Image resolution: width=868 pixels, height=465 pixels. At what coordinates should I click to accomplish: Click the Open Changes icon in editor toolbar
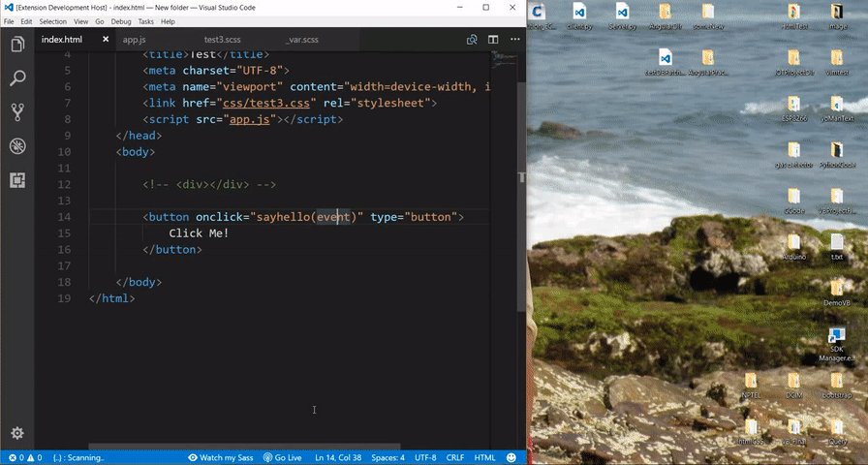(x=472, y=40)
